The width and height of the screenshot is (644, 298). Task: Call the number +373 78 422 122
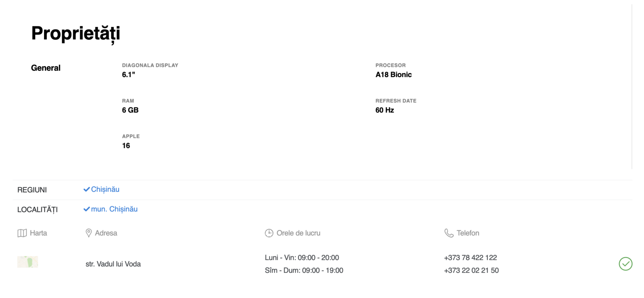(x=470, y=258)
